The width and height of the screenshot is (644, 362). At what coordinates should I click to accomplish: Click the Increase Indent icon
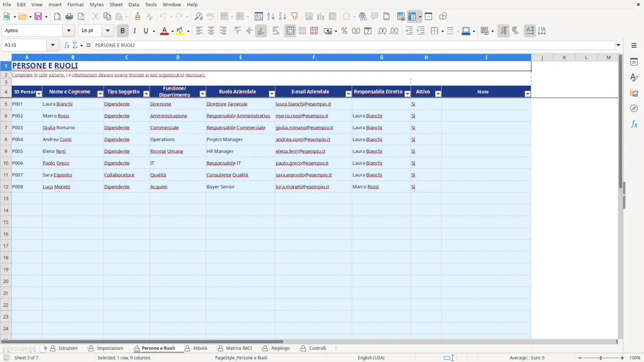pyautogui.click(x=409, y=31)
